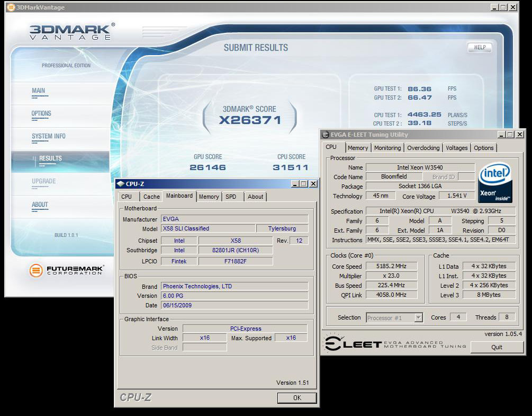Close the CPU-Z window
This screenshot has width=532, height=416.
[313, 184]
